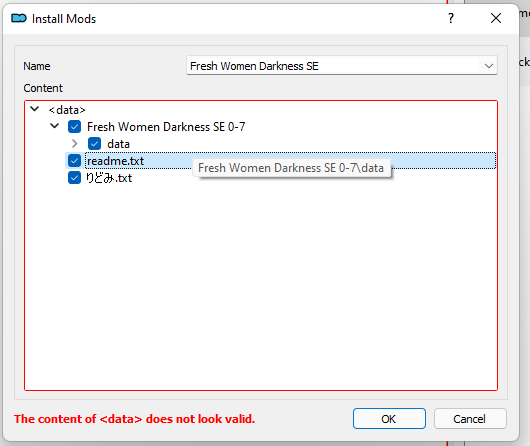This screenshot has height=446, width=530.
Task: Close the Install Mods dialog
Action: pos(496,18)
